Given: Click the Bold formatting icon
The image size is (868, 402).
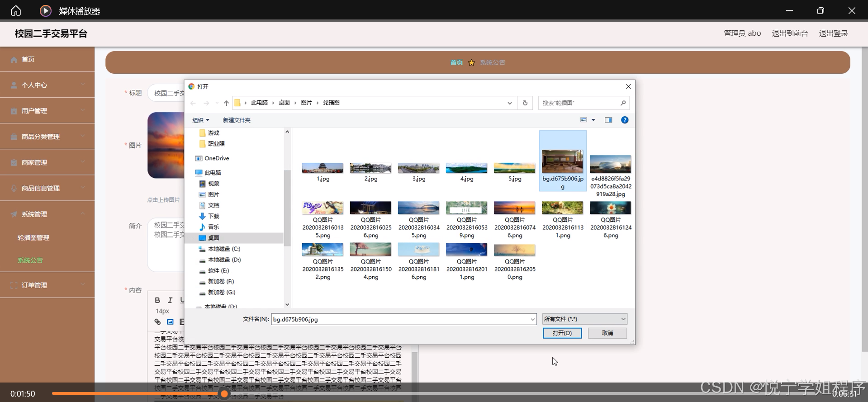Looking at the screenshot, I should (x=157, y=300).
